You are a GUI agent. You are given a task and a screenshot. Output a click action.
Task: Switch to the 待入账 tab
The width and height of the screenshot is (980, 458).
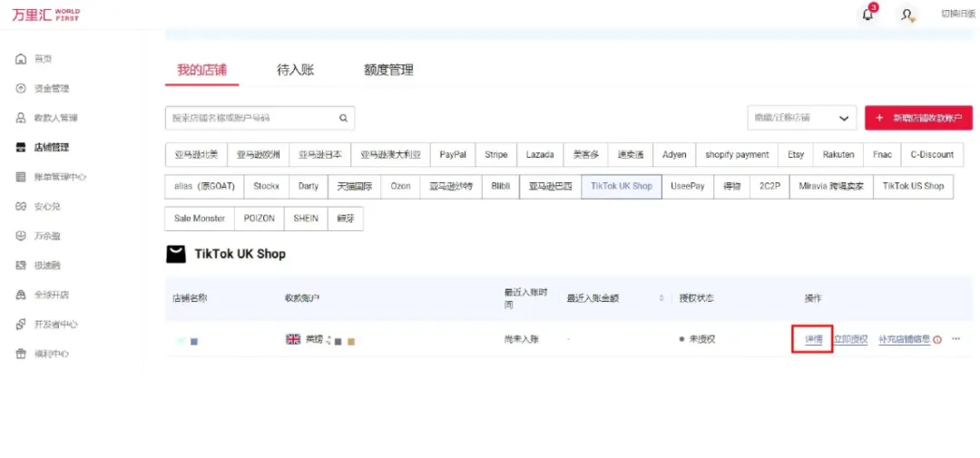coord(295,70)
